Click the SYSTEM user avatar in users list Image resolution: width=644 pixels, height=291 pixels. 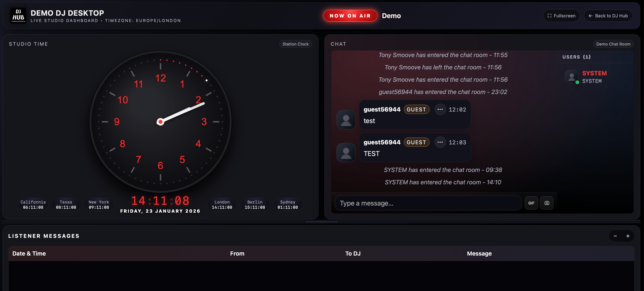pos(572,77)
